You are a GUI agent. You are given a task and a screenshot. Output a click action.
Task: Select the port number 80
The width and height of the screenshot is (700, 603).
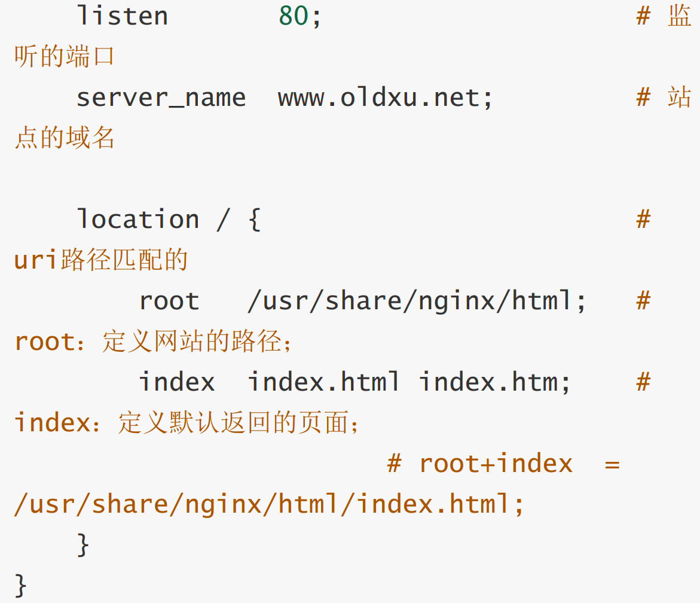click(294, 16)
